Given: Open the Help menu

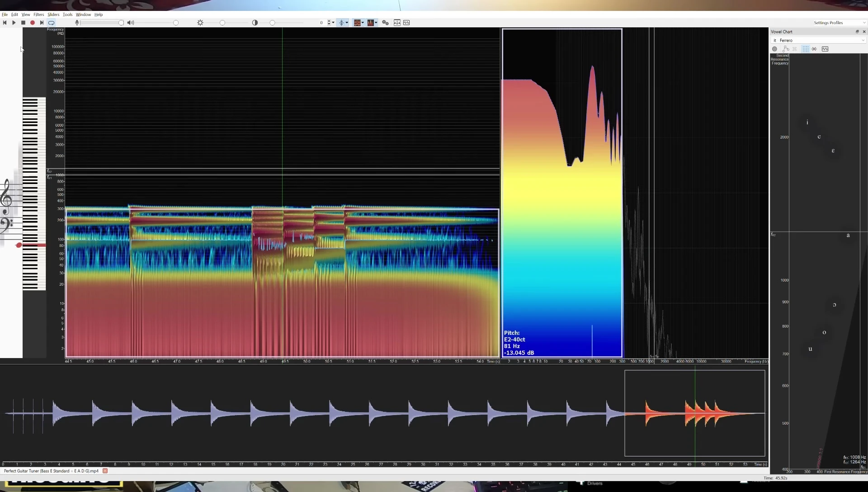Looking at the screenshot, I should coord(99,14).
